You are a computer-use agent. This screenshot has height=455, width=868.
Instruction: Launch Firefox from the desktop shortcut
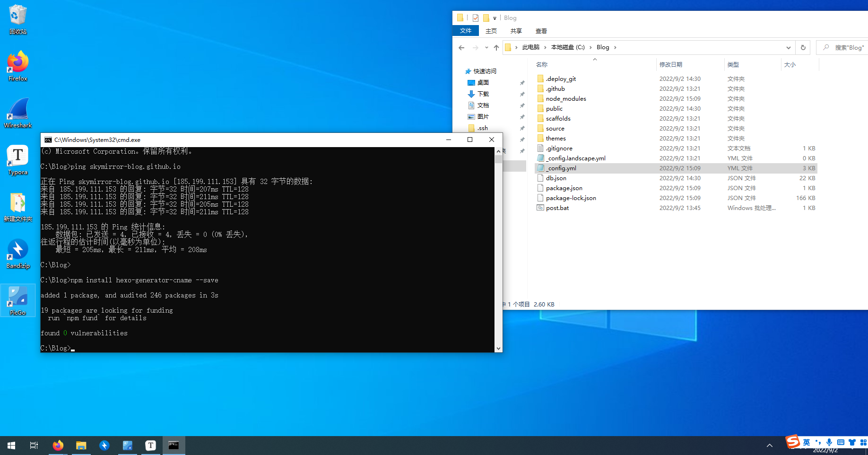[x=18, y=66]
